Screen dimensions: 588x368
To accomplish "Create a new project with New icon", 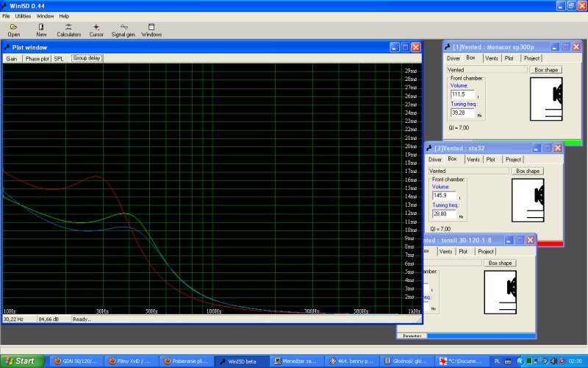I will point(41,29).
